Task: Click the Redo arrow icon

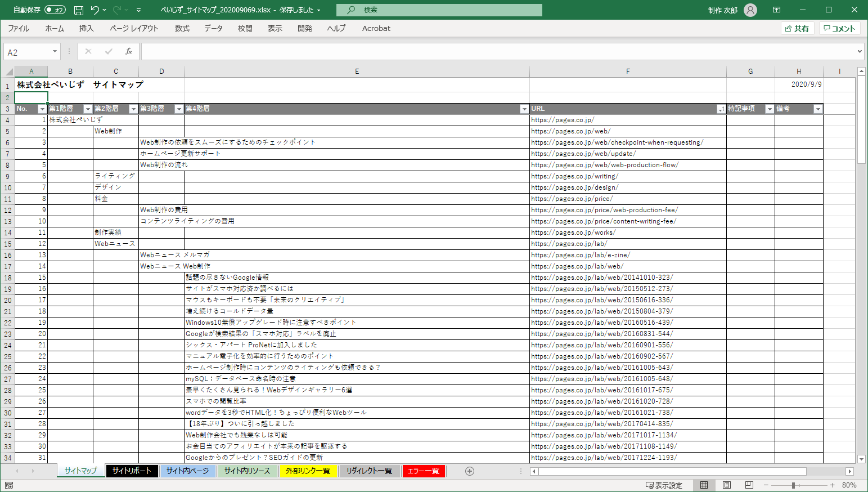Action: point(117,10)
